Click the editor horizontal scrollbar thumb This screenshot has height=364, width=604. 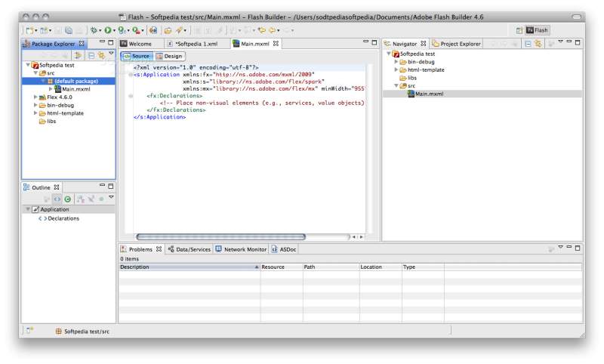(x=221, y=237)
